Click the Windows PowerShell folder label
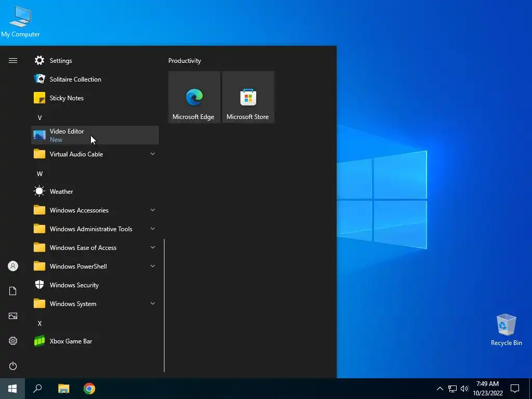Viewport: 532px width, 399px height. point(78,267)
